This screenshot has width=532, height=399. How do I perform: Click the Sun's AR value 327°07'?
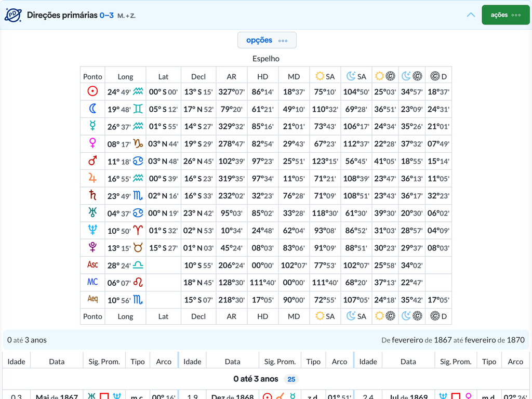tap(231, 92)
